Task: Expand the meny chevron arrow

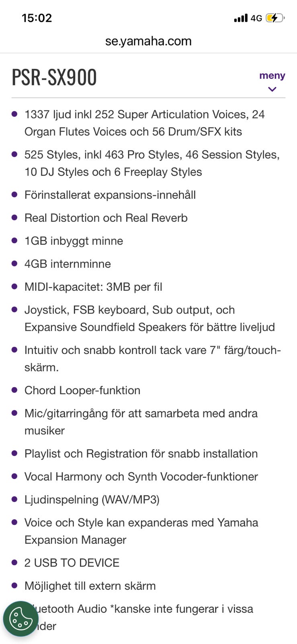Action: tap(272, 89)
